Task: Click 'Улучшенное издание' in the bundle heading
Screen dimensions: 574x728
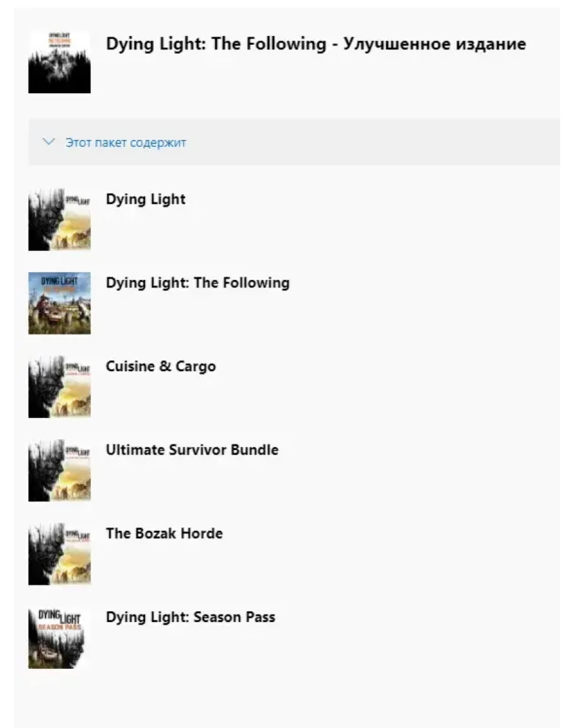Action: pyautogui.click(x=435, y=44)
